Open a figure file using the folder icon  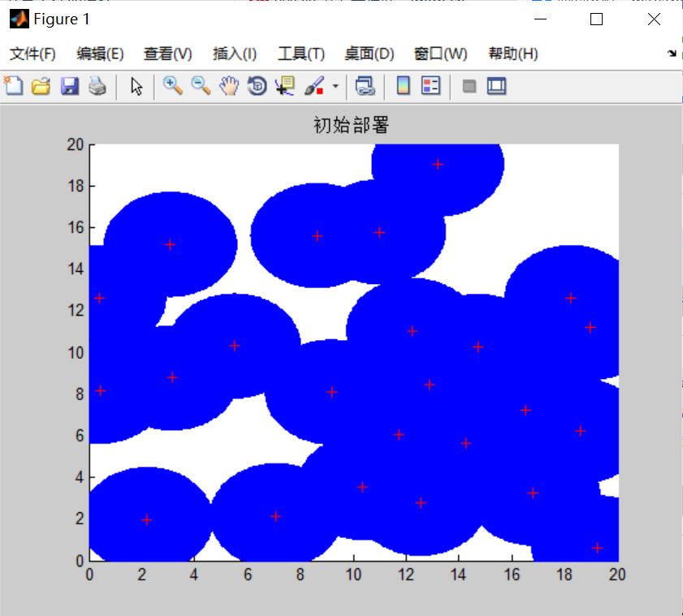click(x=42, y=84)
